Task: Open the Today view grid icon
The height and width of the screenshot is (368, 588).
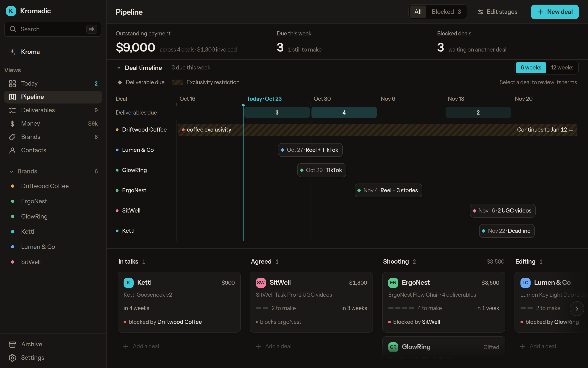Action: coord(12,83)
